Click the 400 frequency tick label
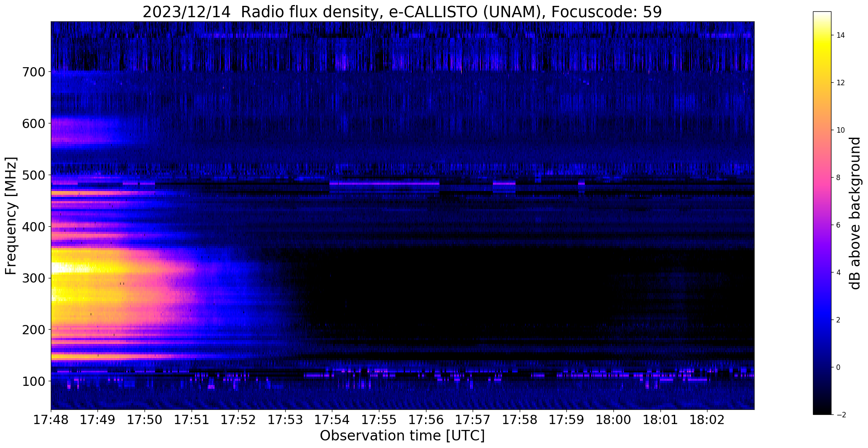Screen dimensions: 868x448 point(33,227)
